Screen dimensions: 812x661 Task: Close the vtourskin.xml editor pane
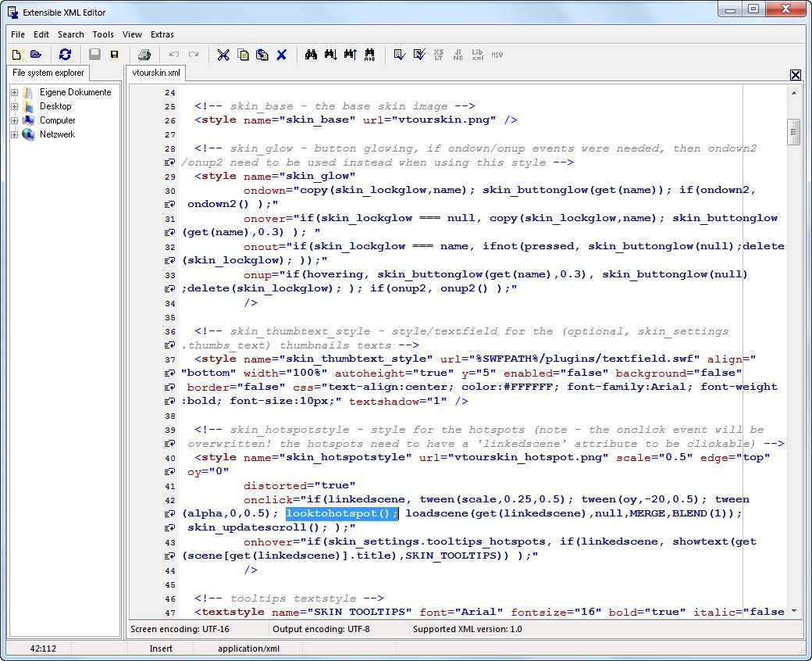pos(796,74)
